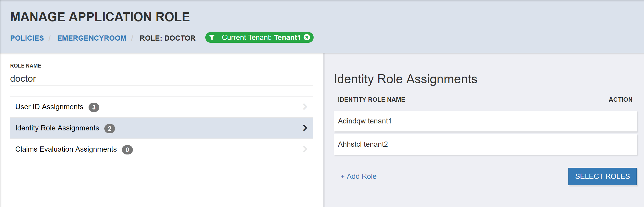Click the Role Name input field
Screen dimensions: 644x207
point(161,79)
